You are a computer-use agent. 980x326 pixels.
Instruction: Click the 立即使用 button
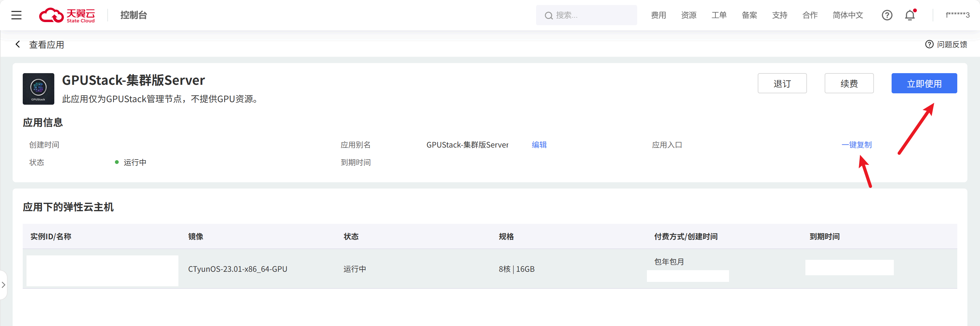(x=924, y=83)
